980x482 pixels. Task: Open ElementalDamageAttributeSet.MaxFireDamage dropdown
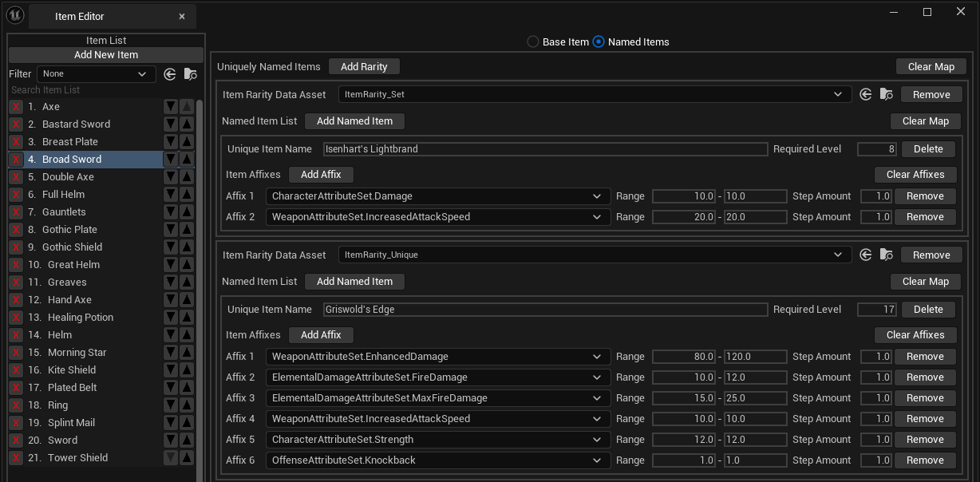click(x=438, y=398)
